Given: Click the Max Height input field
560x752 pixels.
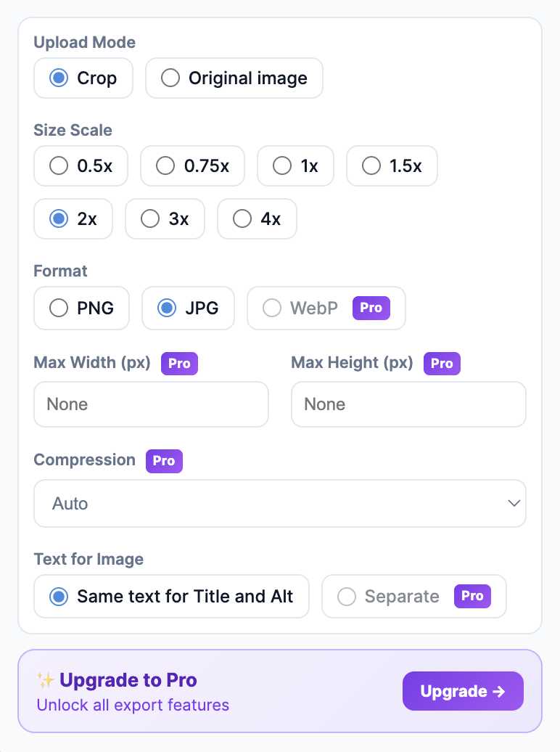Looking at the screenshot, I should tap(408, 404).
